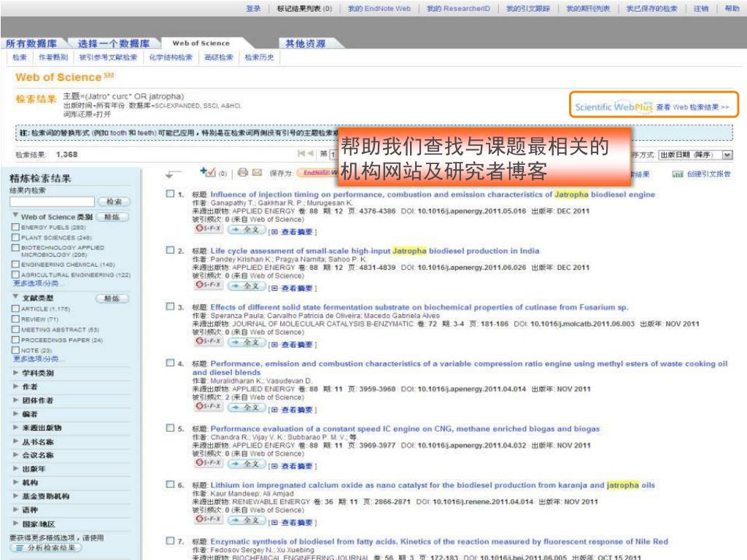Click 分析检索结果 button
Viewport: 747px width, 560px height.
click(x=46, y=548)
